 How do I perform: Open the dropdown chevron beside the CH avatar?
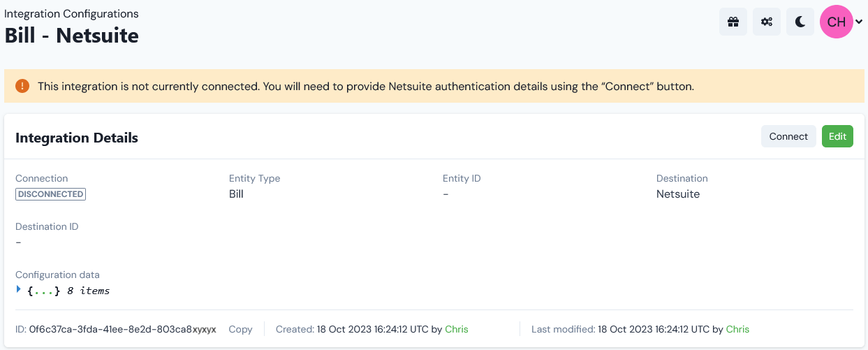coord(860,22)
